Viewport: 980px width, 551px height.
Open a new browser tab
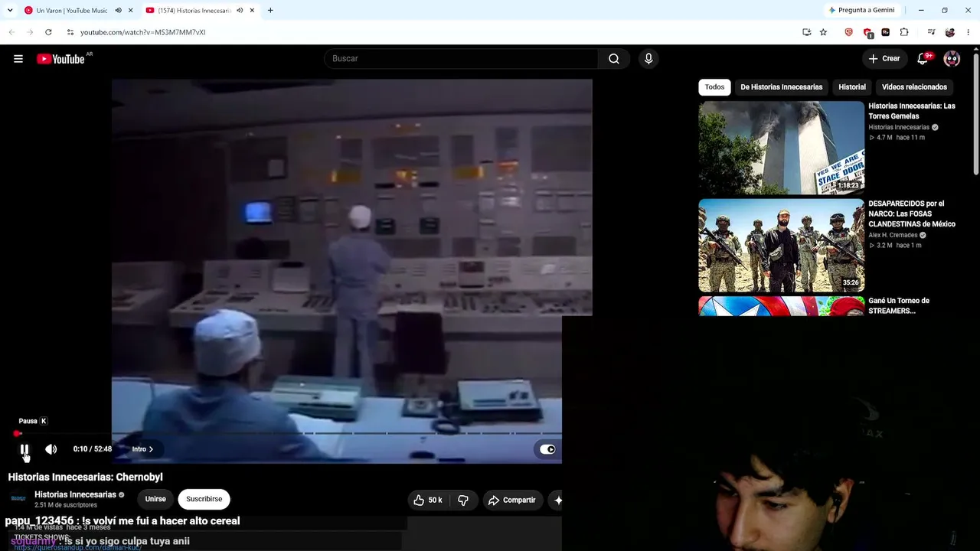[270, 11]
